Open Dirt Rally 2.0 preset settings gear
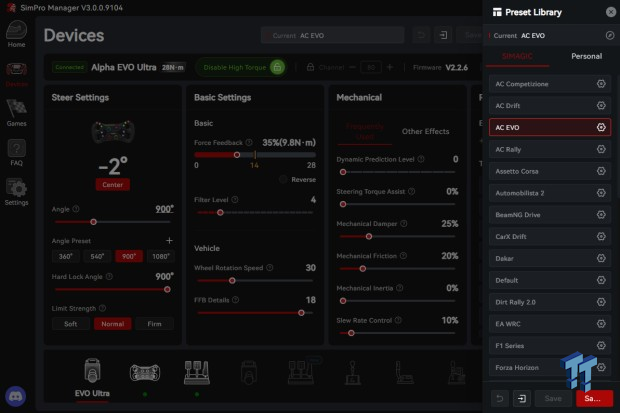Viewport: 620px width, 413px height. tap(601, 302)
